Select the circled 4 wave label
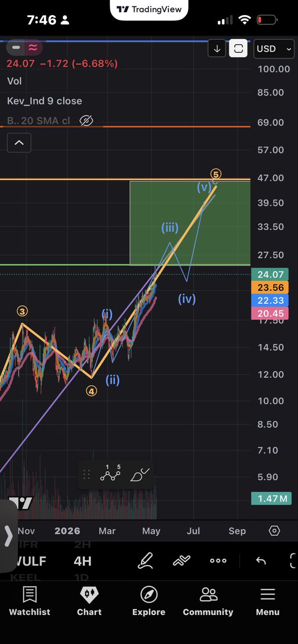298x644 pixels. click(x=91, y=392)
